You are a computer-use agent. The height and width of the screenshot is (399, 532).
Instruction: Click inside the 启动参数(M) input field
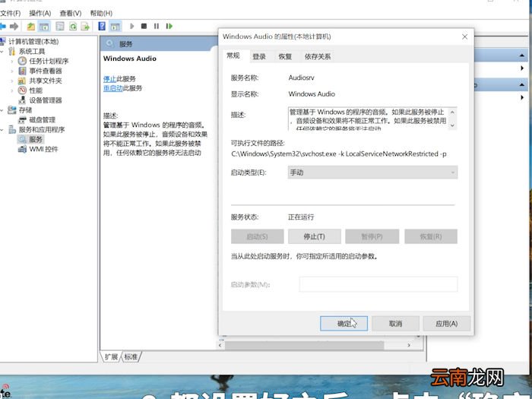tap(378, 284)
